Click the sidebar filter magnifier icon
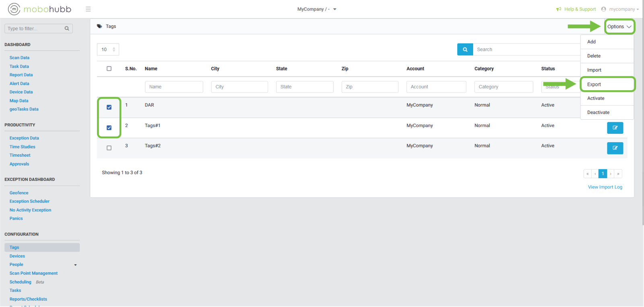This screenshot has height=307, width=644. point(67,29)
